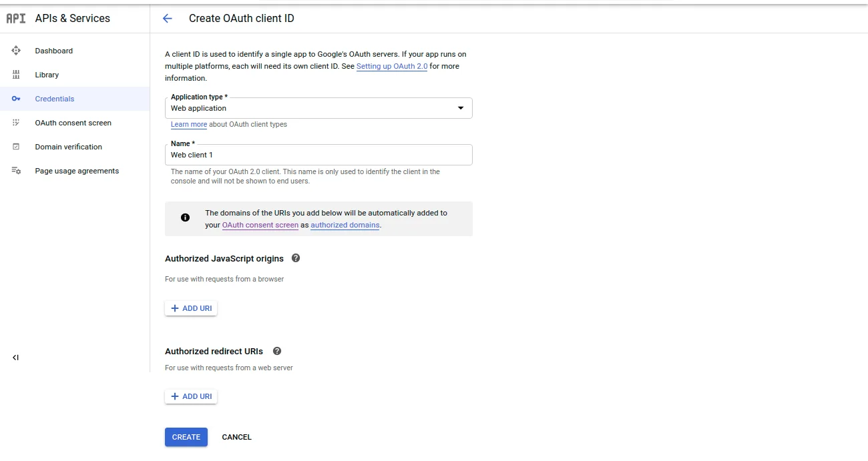Screen dimensions: 868x461
Task: Open the Learn more link
Action: click(189, 124)
